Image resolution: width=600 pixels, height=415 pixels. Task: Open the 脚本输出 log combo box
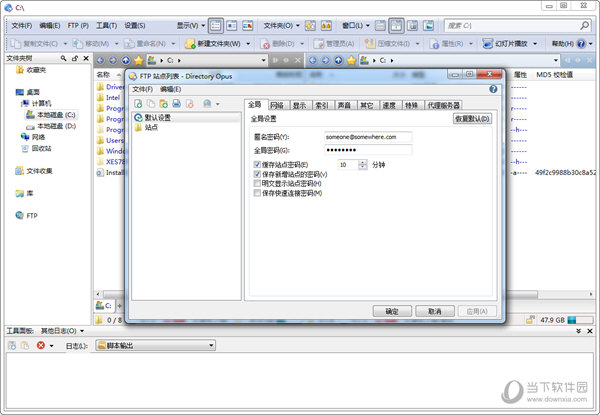pyautogui.click(x=155, y=345)
